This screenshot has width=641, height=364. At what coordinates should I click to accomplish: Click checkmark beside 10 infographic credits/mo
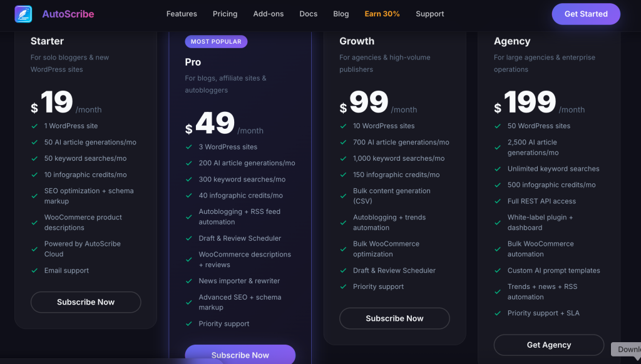[x=34, y=175]
